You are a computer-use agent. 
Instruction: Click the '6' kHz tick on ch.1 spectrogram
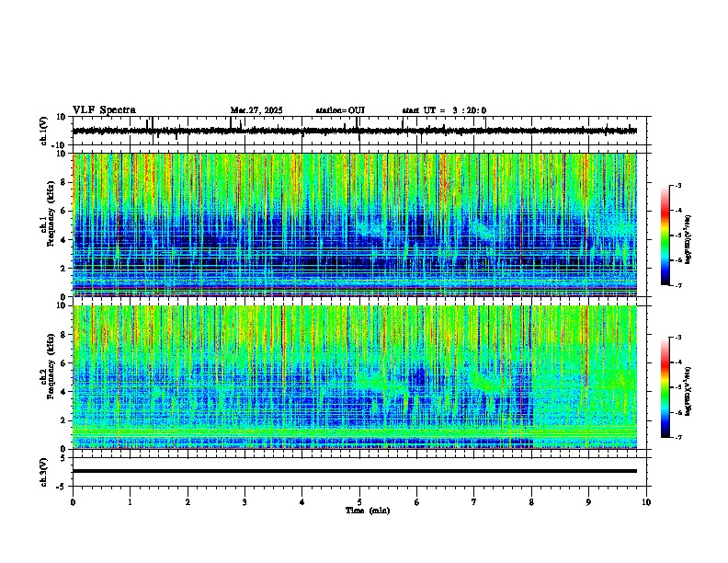pyautogui.click(x=63, y=212)
